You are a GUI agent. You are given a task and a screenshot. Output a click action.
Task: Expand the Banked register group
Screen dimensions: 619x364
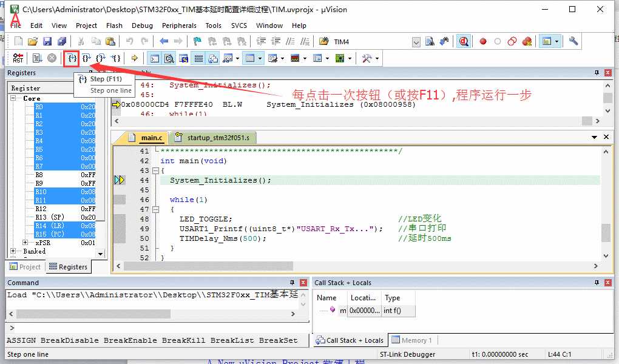13,251
